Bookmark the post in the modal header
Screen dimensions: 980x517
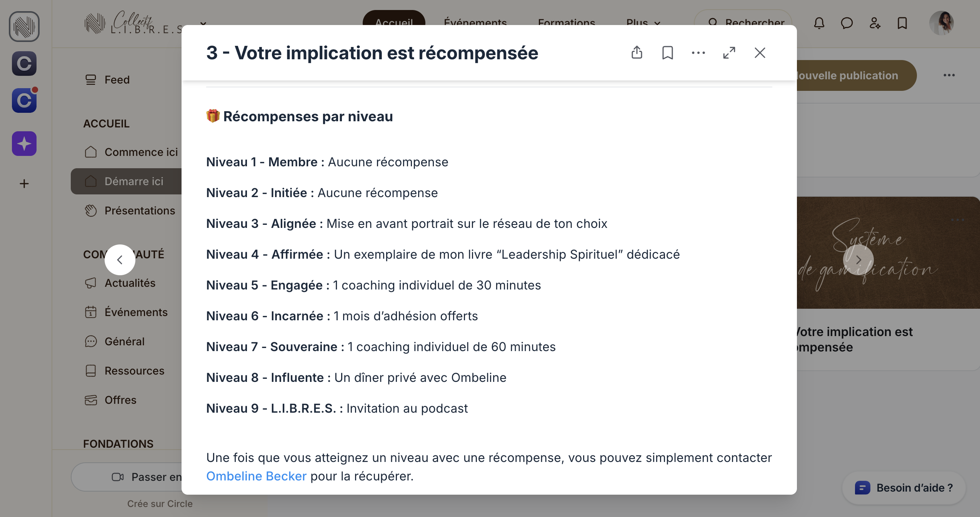(668, 52)
